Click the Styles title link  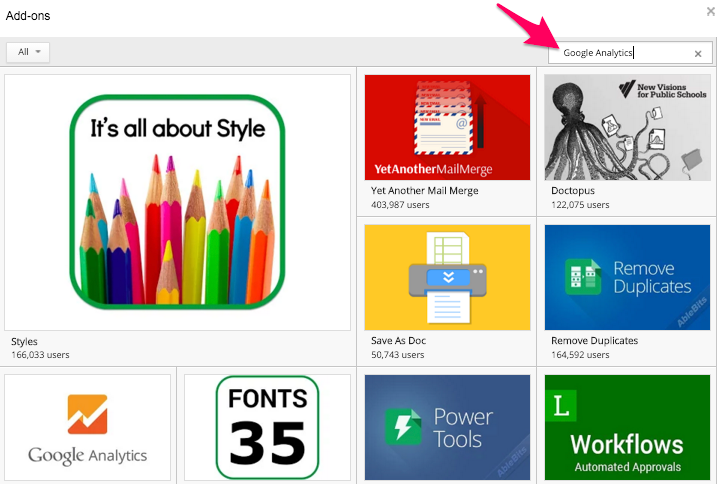24,342
